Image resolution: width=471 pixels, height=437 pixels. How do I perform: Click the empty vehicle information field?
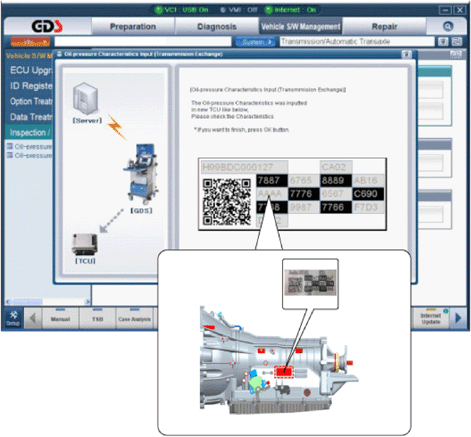[143, 42]
